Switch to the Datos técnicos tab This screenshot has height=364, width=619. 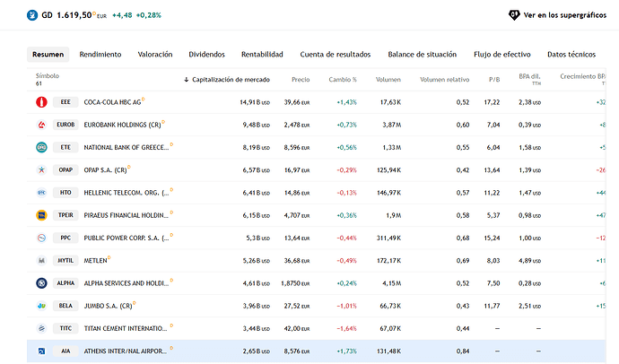click(571, 55)
